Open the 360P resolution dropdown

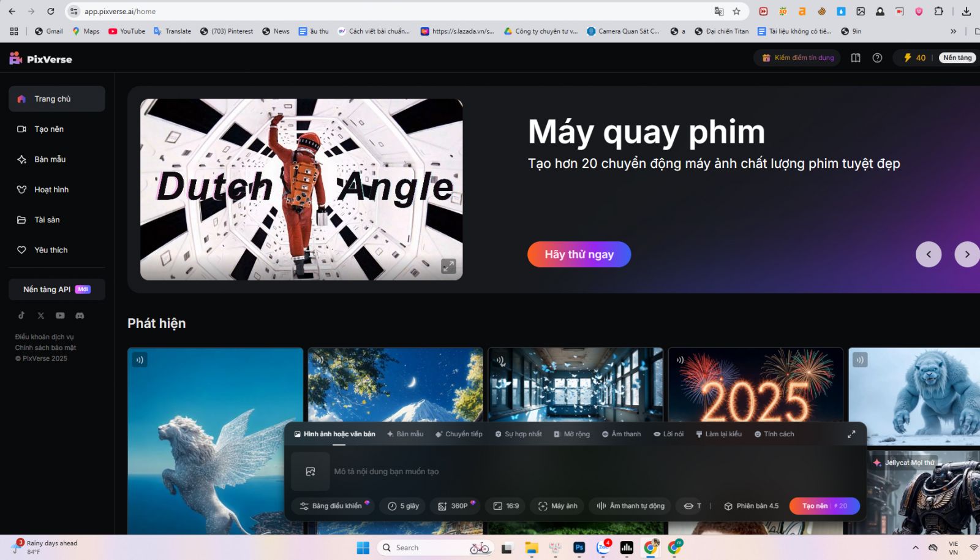point(454,506)
